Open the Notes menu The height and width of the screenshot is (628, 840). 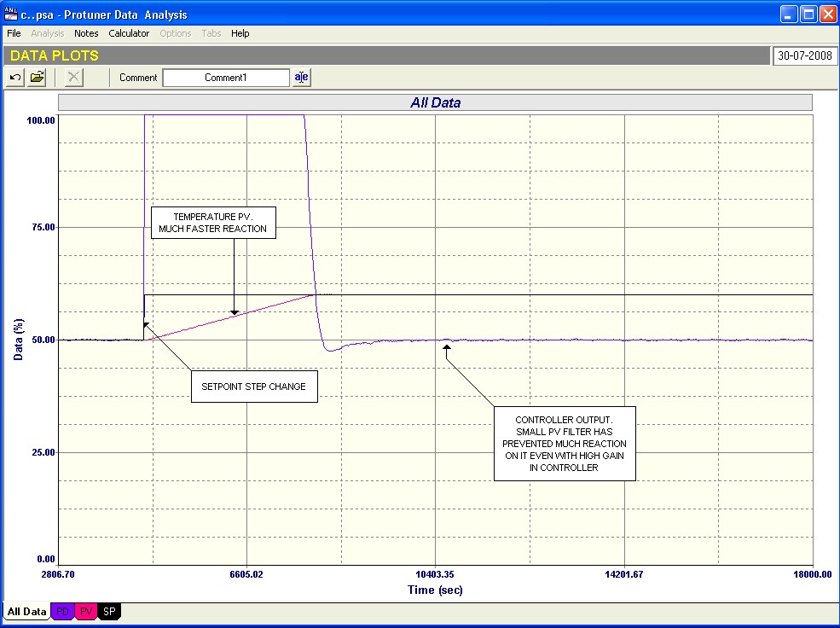[86, 33]
